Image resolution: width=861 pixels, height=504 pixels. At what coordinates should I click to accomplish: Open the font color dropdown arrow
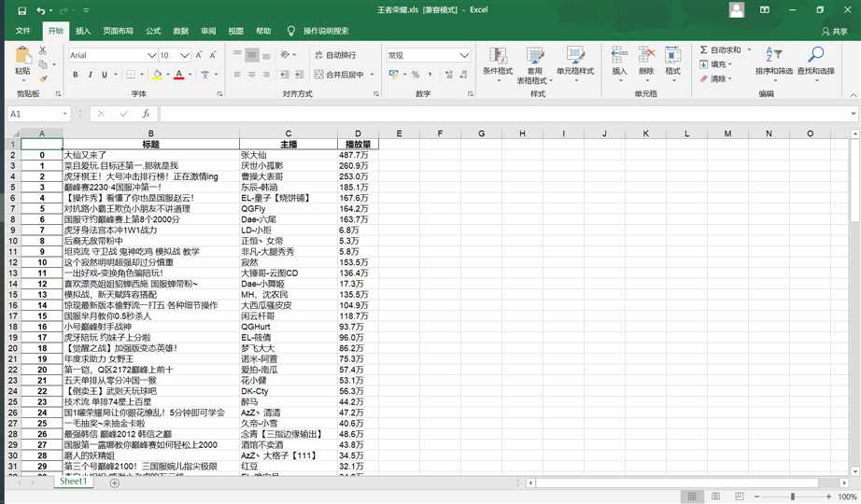[x=190, y=74]
